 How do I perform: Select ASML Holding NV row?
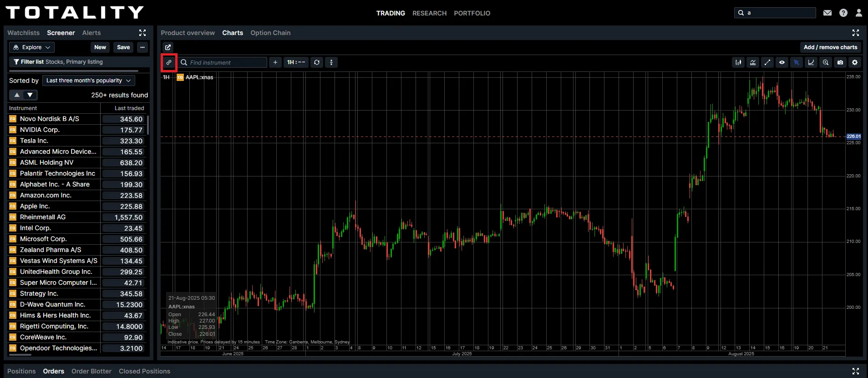point(77,162)
